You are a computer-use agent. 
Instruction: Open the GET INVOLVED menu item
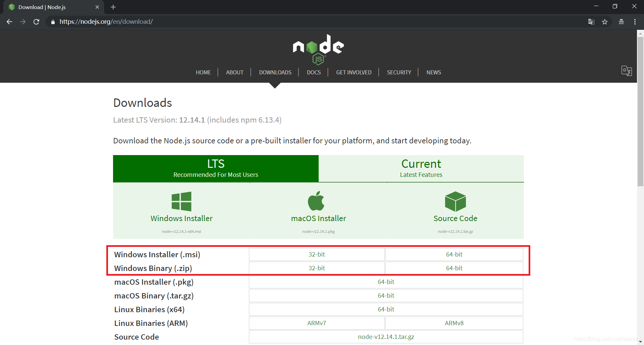click(354, 72)
